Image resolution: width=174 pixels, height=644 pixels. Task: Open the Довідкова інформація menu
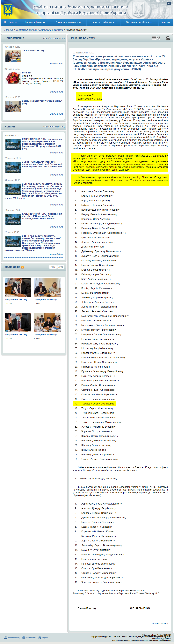tap(103, 22)
